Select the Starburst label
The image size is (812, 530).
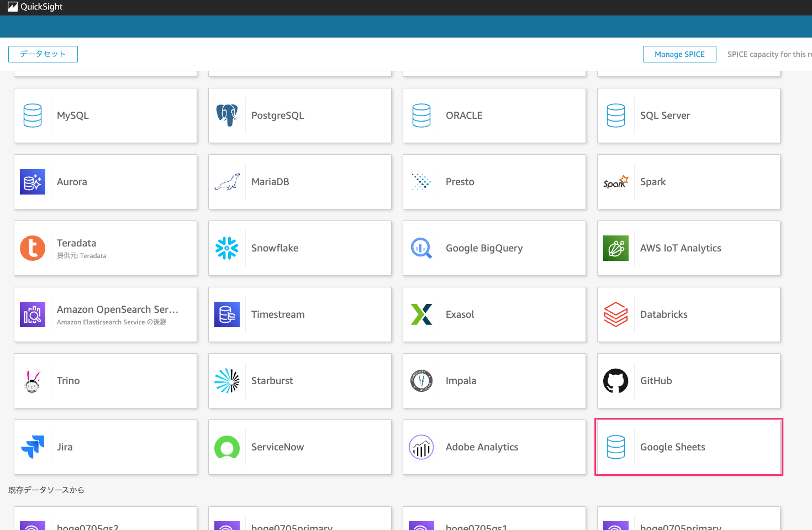tap(272, 381)
